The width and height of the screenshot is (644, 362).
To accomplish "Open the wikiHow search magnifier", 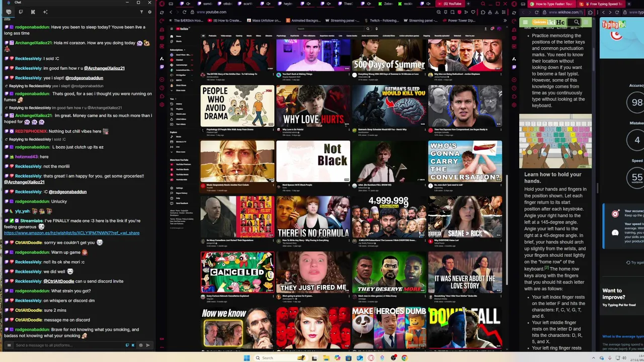I will coord(577,22).
